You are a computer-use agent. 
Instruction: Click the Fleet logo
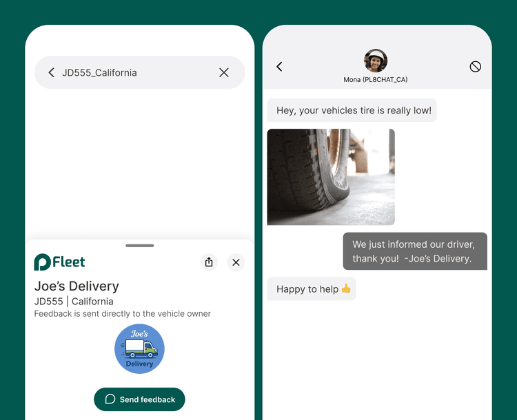(x=60, y=262)
